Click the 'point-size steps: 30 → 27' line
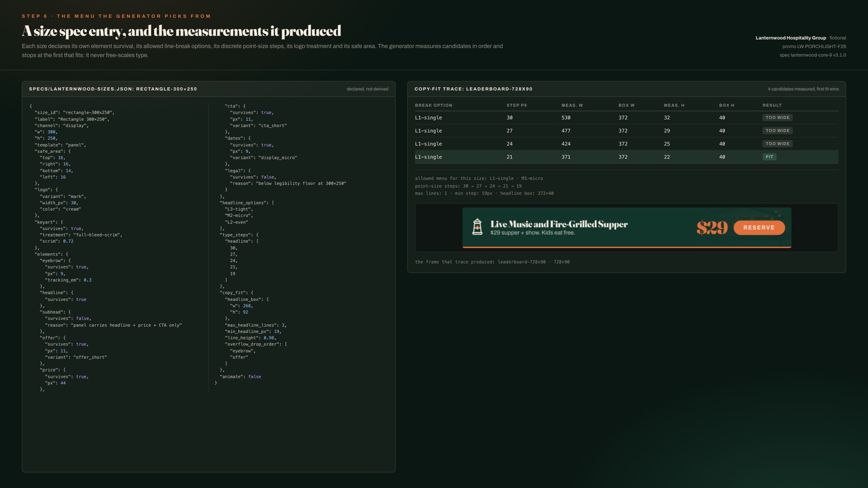The image size is (868, 488). (468, 186)
